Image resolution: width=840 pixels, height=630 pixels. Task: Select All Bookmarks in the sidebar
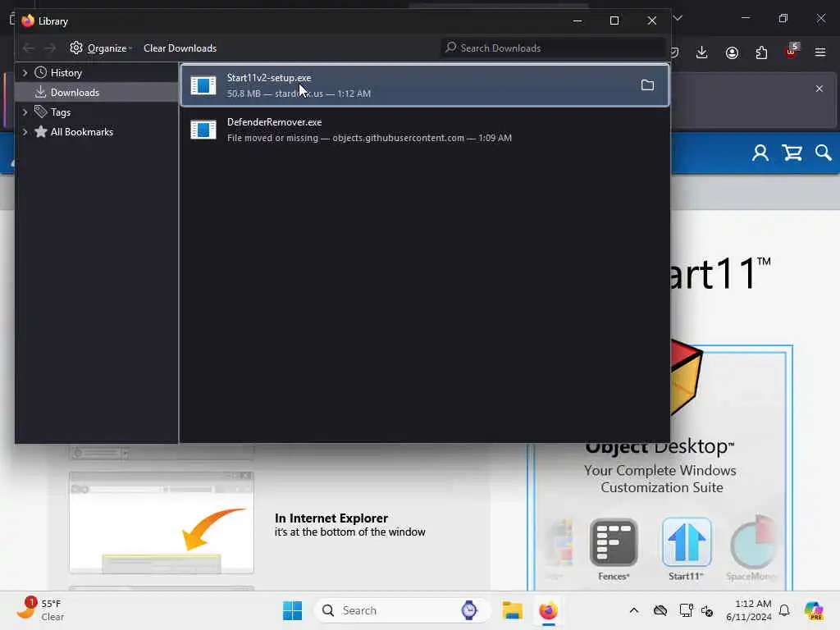point(81,132)
